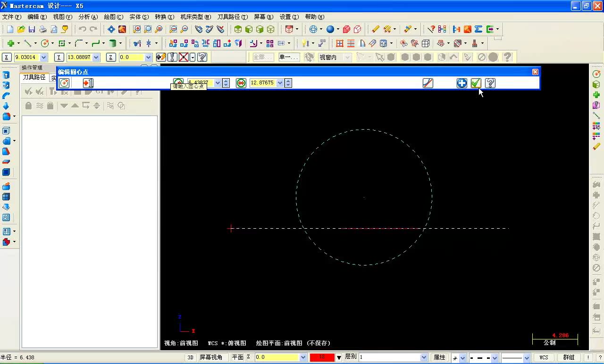
Task: Select the Fillet entities tool
Action: [79, 43]
